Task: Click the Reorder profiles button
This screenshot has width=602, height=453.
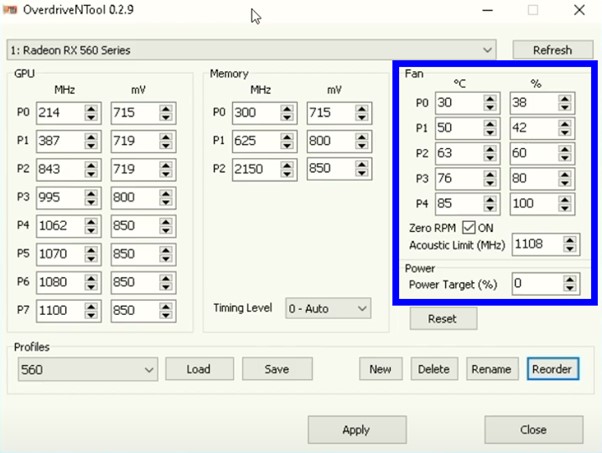Action: [551, 369]
